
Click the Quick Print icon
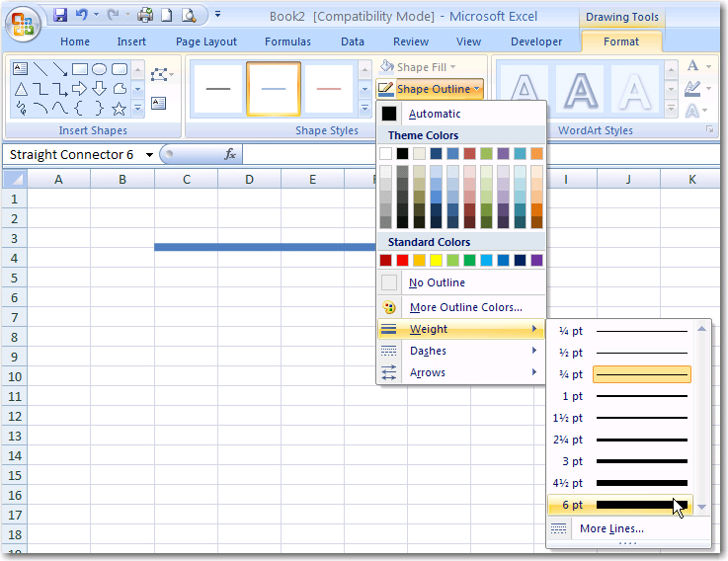point(145,16)
